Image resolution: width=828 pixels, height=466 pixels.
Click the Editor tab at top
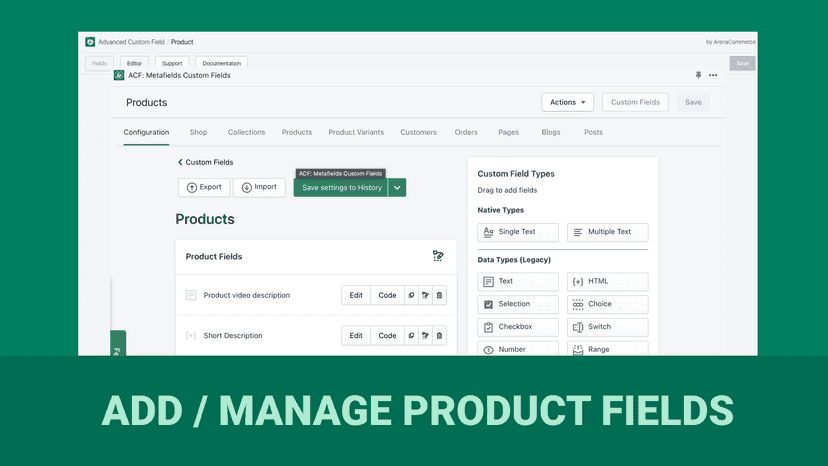(134, 63)
